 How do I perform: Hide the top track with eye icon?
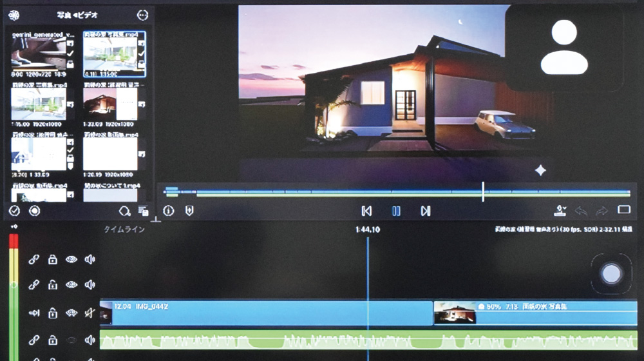coord(71,259)
